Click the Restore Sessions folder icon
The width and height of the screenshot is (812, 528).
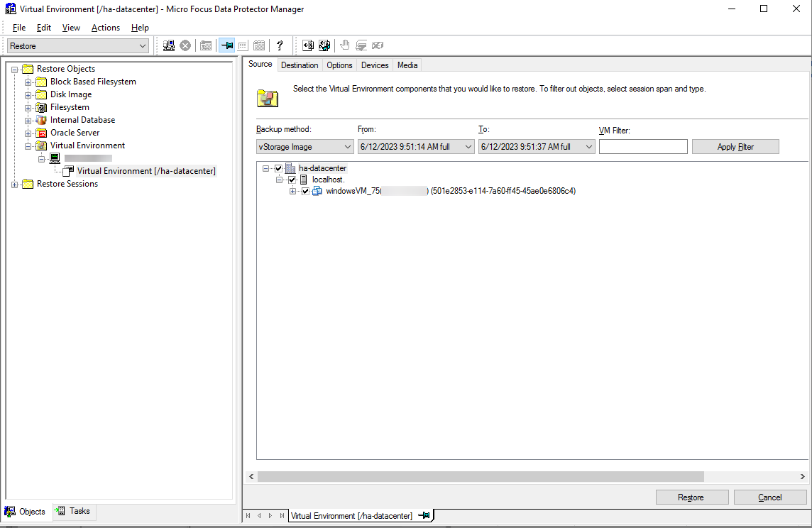tap(28, 184)
